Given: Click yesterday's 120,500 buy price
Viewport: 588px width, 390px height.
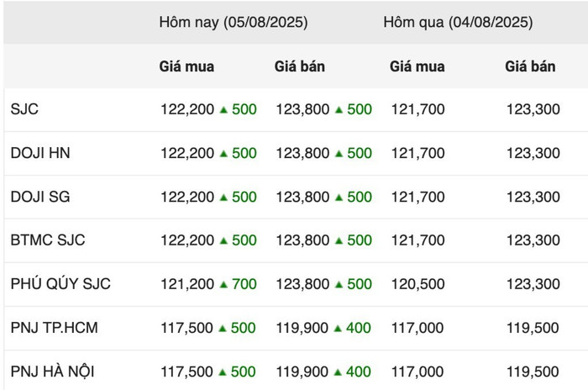Looking at the screenshot, I should [417, 284].
